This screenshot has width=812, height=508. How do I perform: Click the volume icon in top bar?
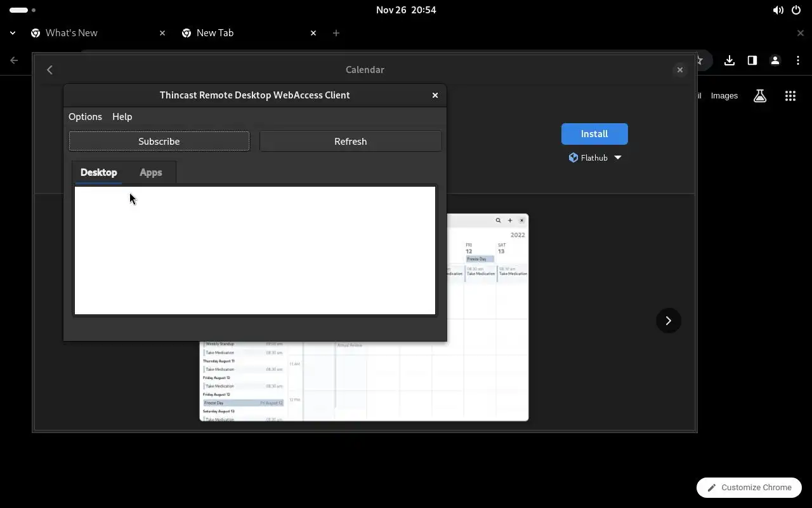[778, 10]
